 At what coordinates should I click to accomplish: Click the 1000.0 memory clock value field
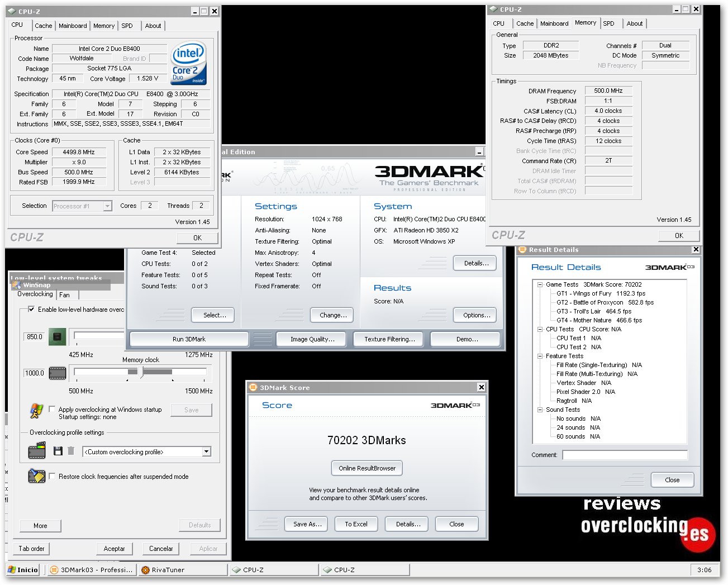tap(34, 373)
